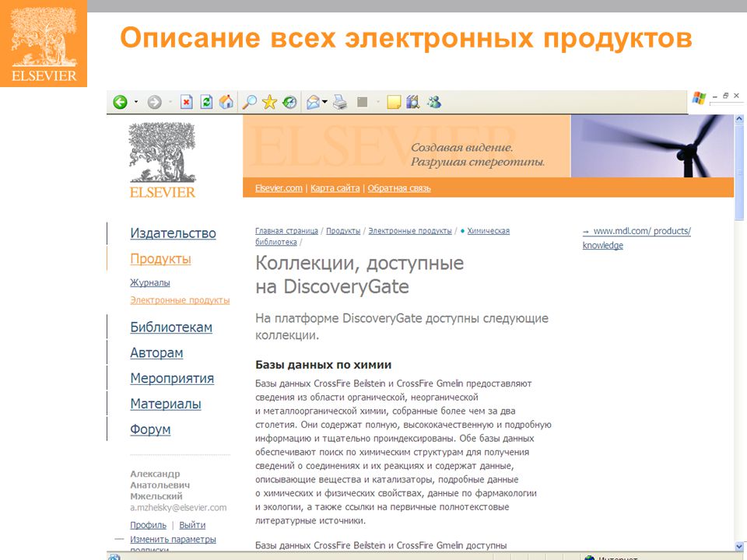Image resolution: width=747 pixels, height=560 pixels.
Task: Go to Home page via house icon
Action: 226,102
